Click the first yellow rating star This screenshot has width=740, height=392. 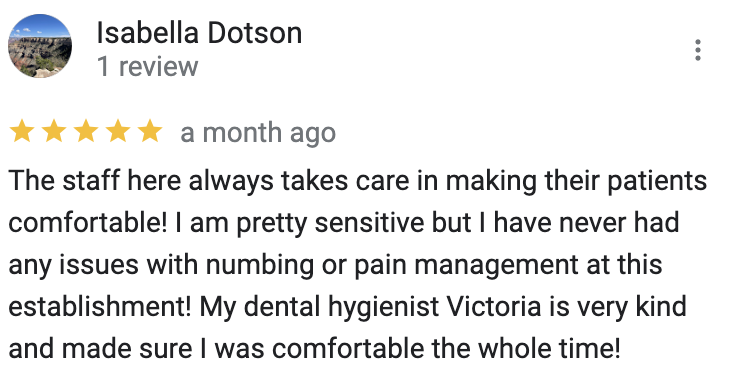click(22, 131)
